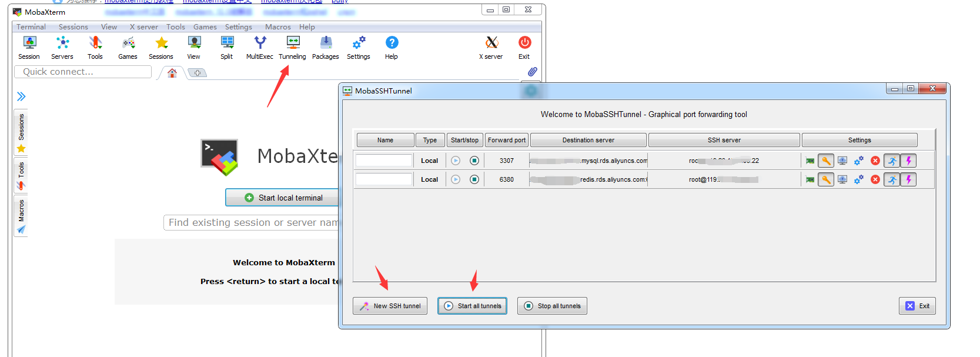Open the View menu
Viewport: 980px width, 357px height.
pos(109,27)
